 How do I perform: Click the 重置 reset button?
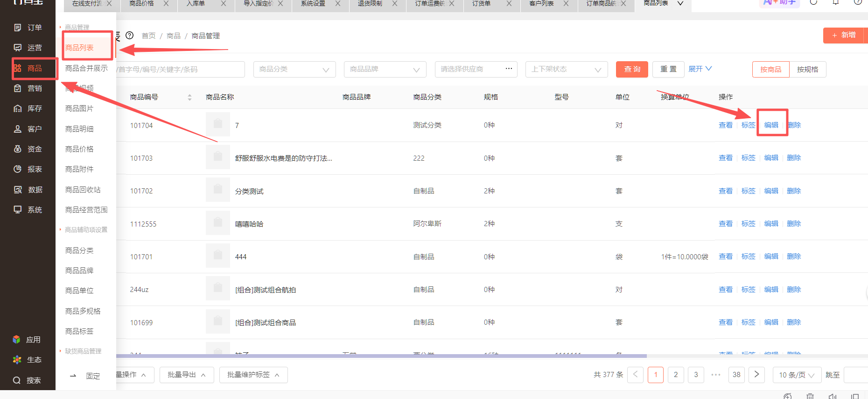click(668, 69)
